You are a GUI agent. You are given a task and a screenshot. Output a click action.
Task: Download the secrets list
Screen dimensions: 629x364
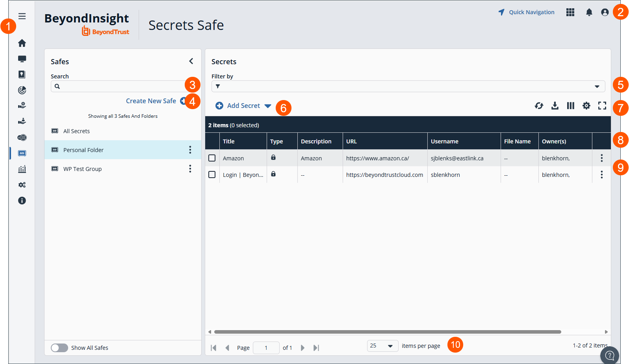pos(555,106)
